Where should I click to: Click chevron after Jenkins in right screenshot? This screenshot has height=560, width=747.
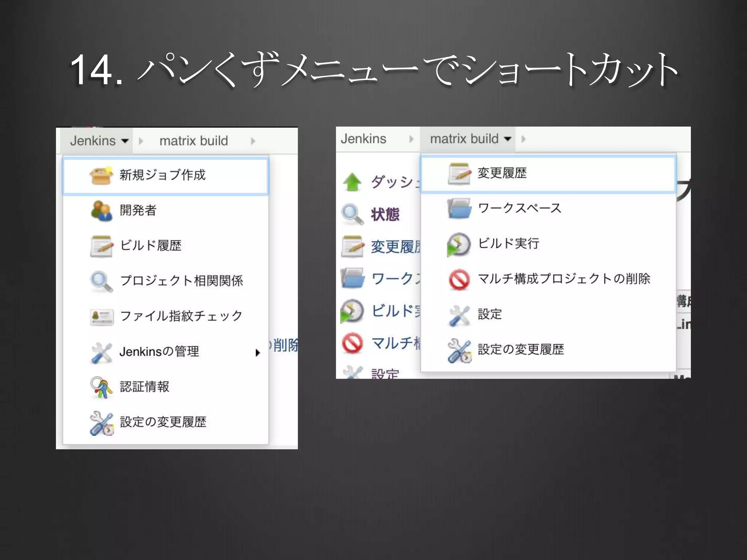point(411,139)
